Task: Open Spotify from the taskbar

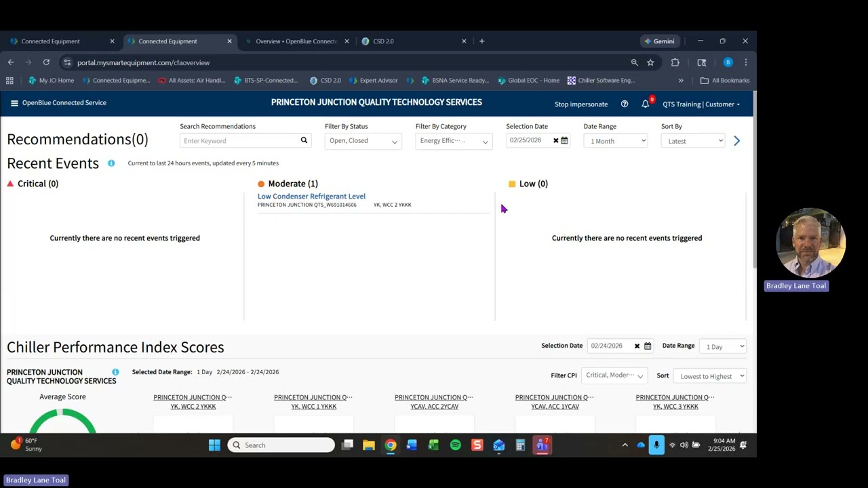Action: pyautogui.click(x=456, y=445)
